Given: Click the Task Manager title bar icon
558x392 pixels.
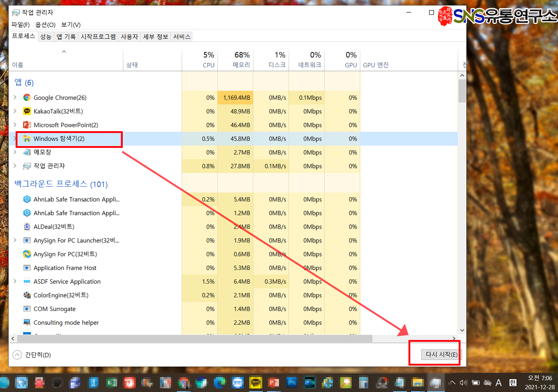Looking at the screenshot, I should 16,13.
